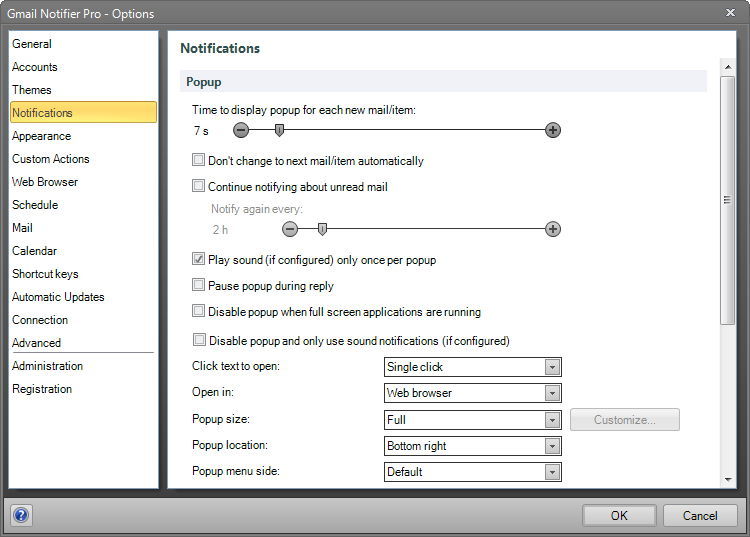Screen dimensions: 750x537
Task: Click the Customize... button
Action: pos(625,420)
